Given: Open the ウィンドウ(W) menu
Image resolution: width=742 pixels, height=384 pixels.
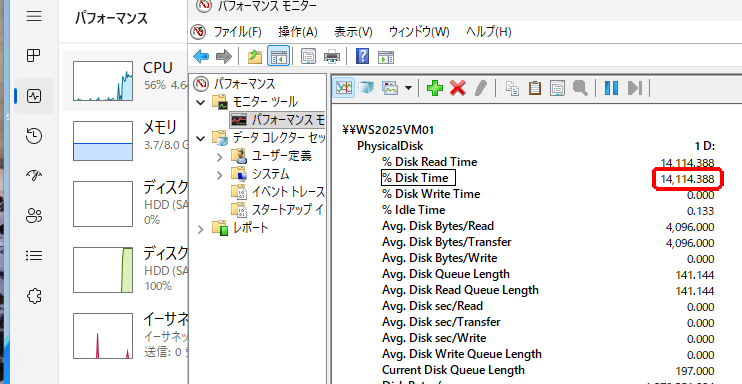Looking at the screenshot, I should (419, 32).
